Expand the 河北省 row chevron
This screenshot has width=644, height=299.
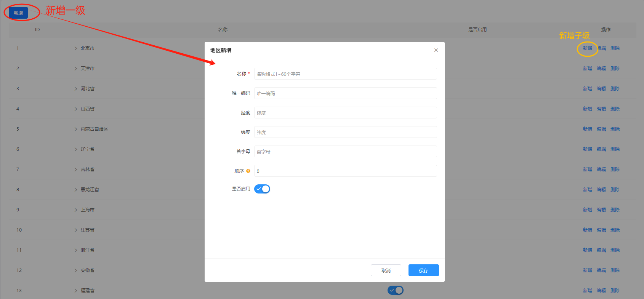[76, 89]
